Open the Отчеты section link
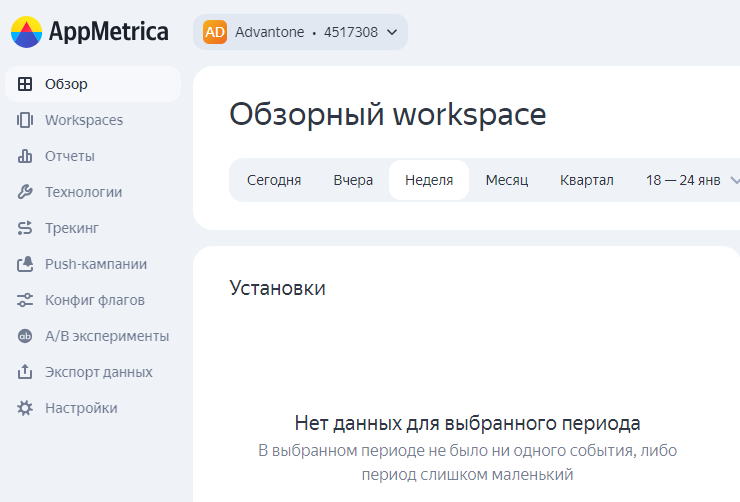The image size is (740, 502). (x=70, y=156)
